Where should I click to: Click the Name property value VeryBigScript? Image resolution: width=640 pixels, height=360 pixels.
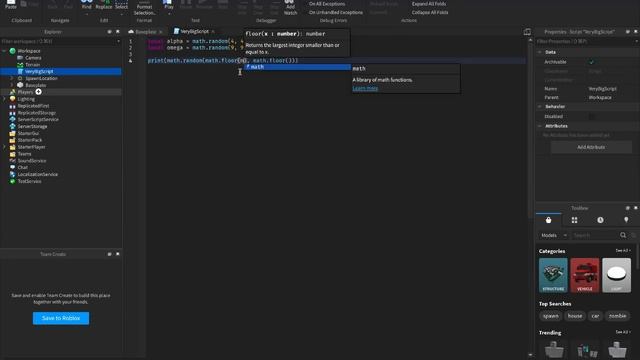[x=602, y=89]
